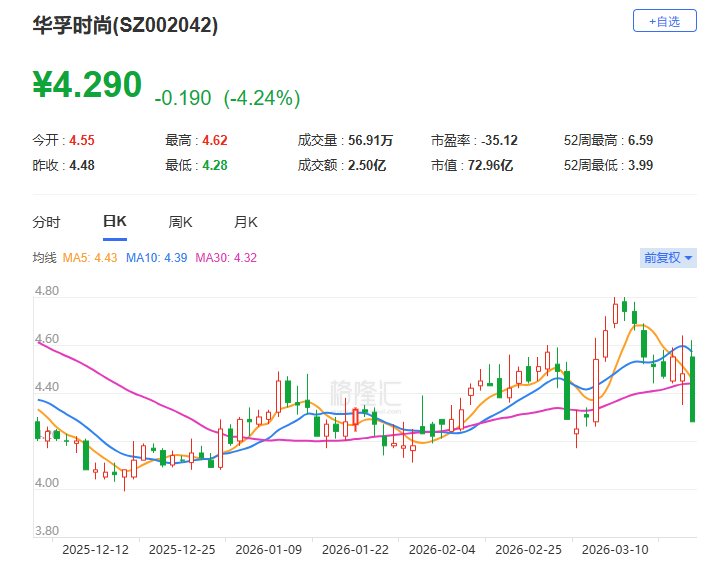This screenshot has height=561, width=723.
Task: Switch to the 分时 chart tab
Action: 46,222
